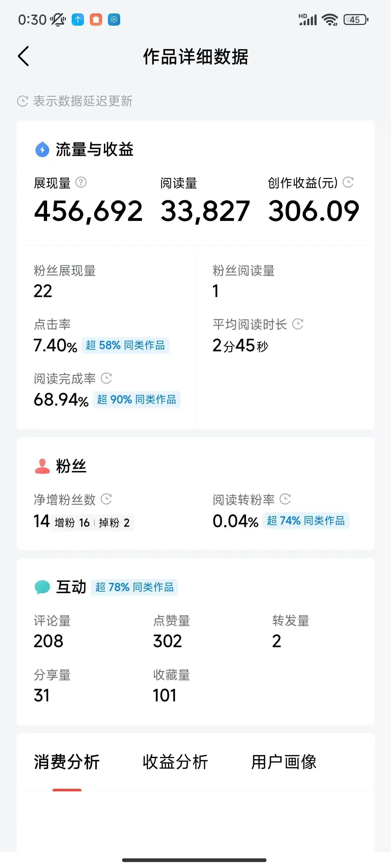The image size is (391, 868).
Task: Select the 消费分析 tab
Action: pos(67,762)
